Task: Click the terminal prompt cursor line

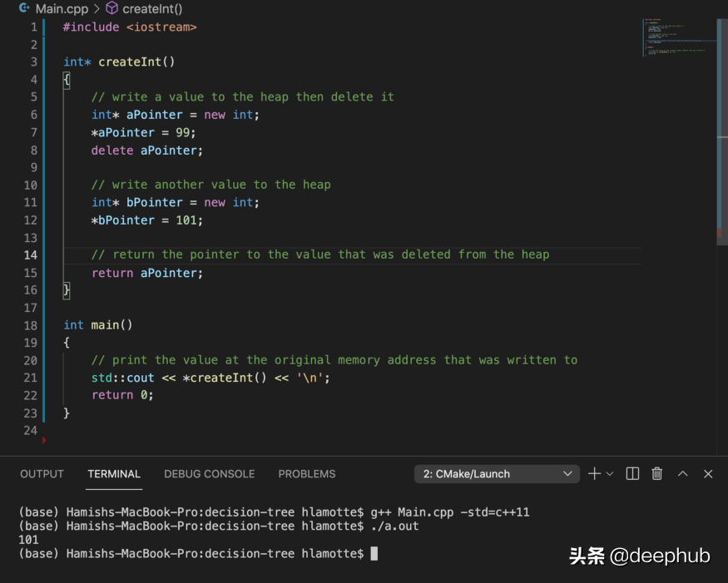Action: point(198,554)
